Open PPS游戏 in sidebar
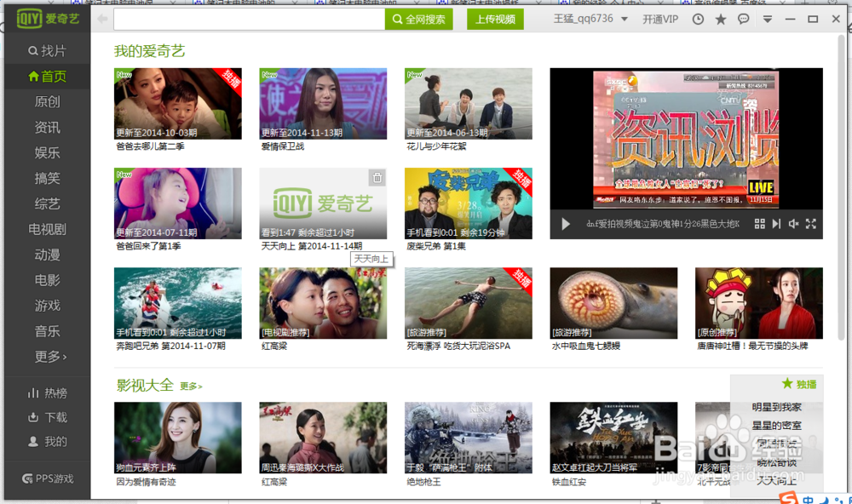 pos(47,478)
